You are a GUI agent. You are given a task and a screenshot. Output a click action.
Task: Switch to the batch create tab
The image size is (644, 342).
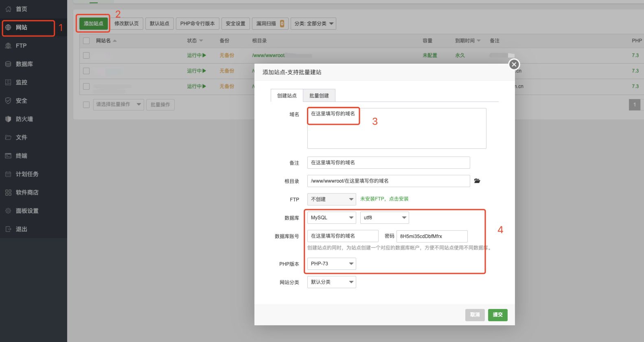(x=319, y=95)
